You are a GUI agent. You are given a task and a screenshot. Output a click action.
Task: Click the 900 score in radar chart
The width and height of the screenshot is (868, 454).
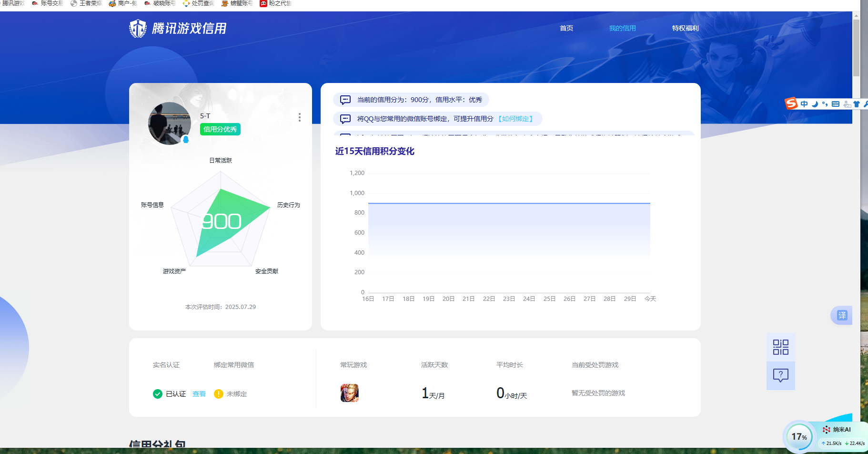(222, 221)
